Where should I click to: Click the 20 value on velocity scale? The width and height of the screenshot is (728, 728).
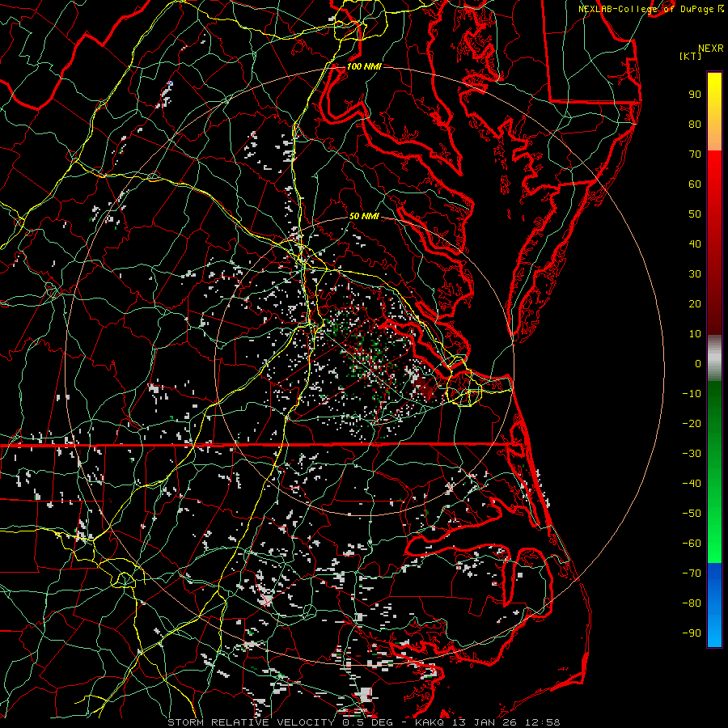695,304
